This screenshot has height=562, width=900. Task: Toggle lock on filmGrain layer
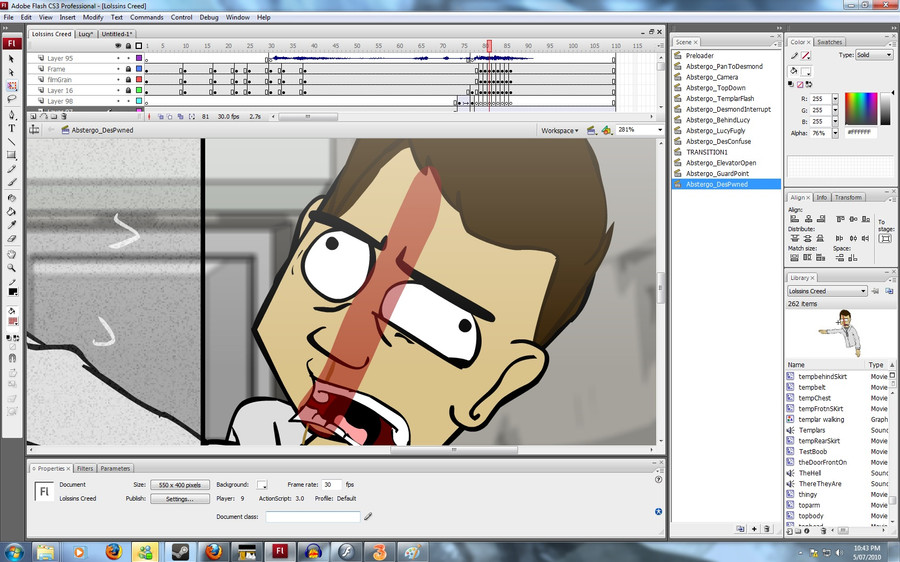tap(129, 80)
